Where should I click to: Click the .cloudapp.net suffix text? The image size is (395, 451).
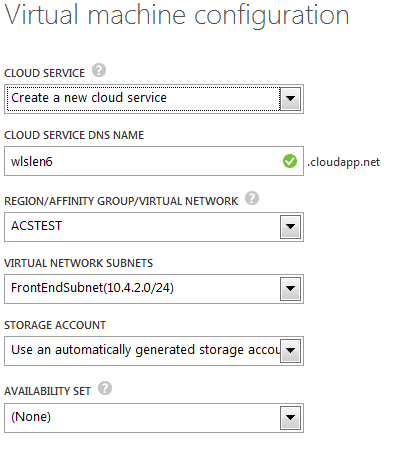click(x=343, y=162)
